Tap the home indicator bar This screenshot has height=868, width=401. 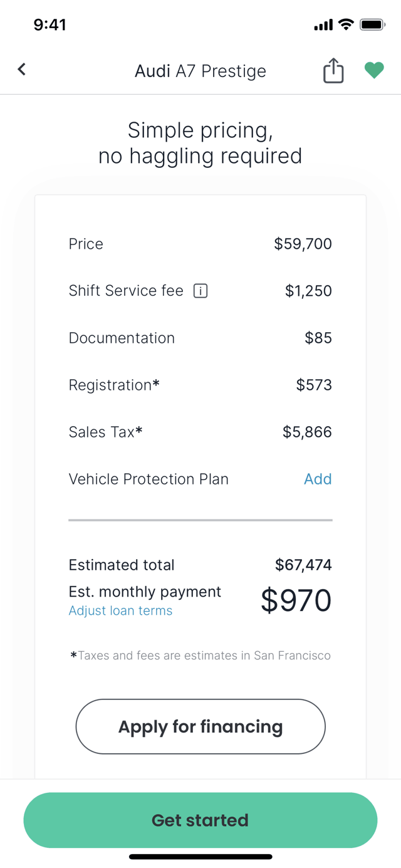coord(200,856)
